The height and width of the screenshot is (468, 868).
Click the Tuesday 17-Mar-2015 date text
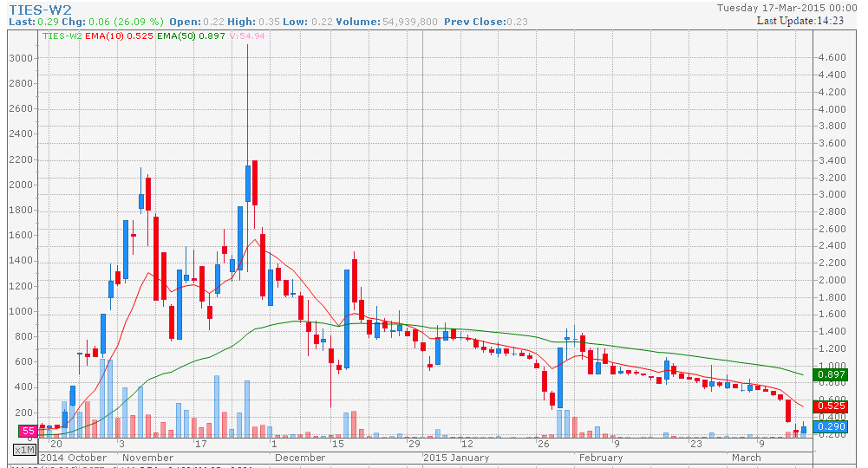tap(786, 8)
